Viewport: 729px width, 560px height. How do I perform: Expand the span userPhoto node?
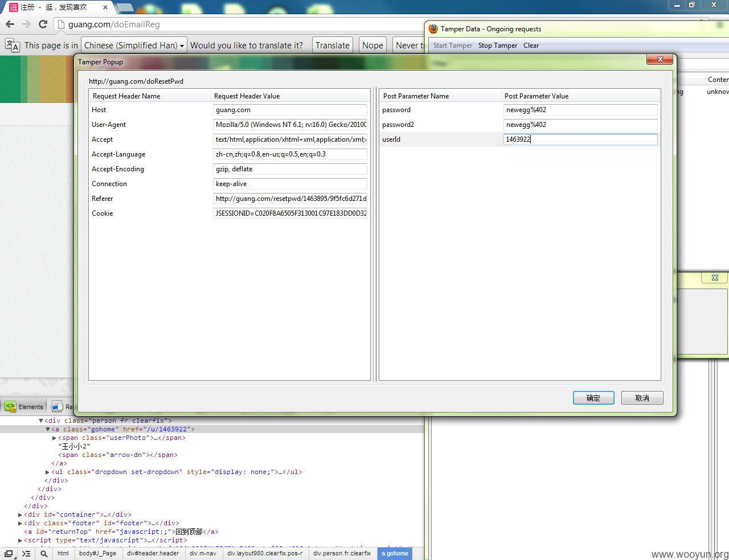[55, 438]
